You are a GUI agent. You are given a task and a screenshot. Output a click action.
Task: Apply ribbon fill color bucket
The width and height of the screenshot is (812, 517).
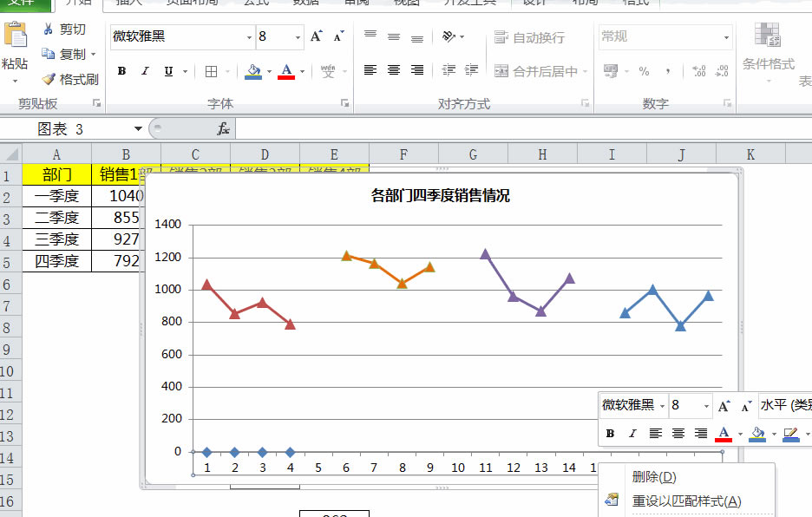point(253,71)
